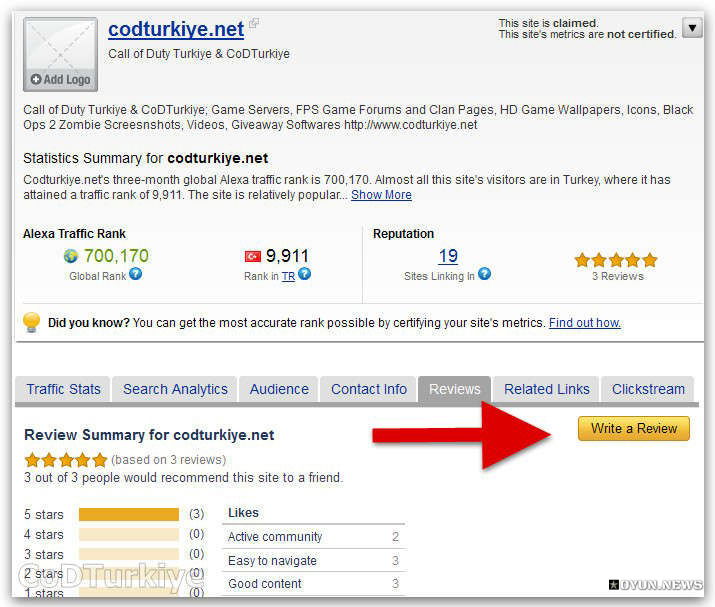The image size is (715, 607).
Task: Click Show More in statistics summary
Action: click(381, 195)
